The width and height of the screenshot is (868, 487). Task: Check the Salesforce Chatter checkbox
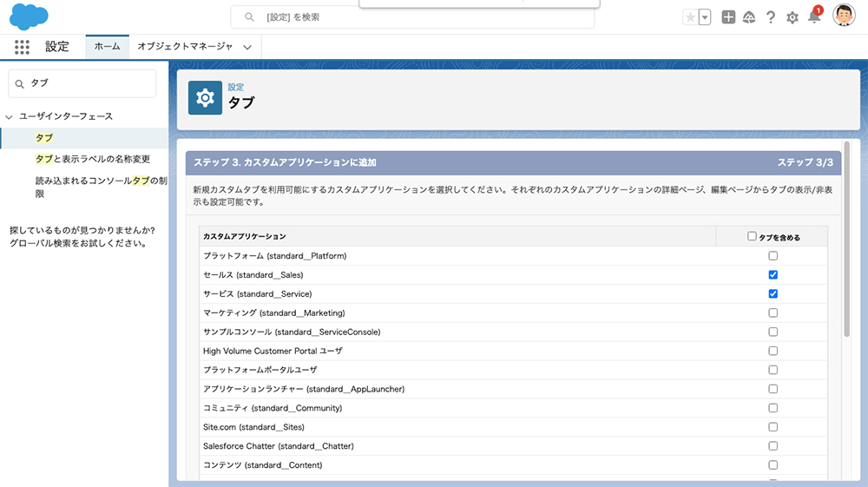coord(773,445)
